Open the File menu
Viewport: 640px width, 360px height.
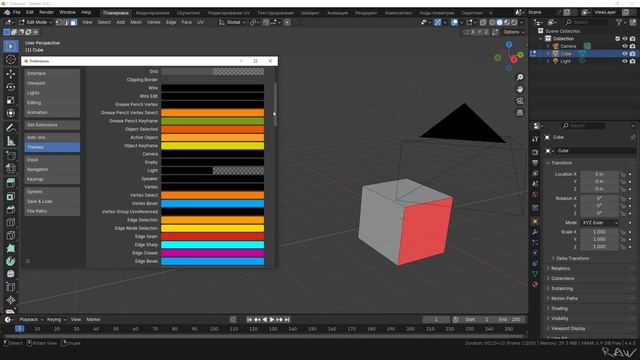click(17, 12)
